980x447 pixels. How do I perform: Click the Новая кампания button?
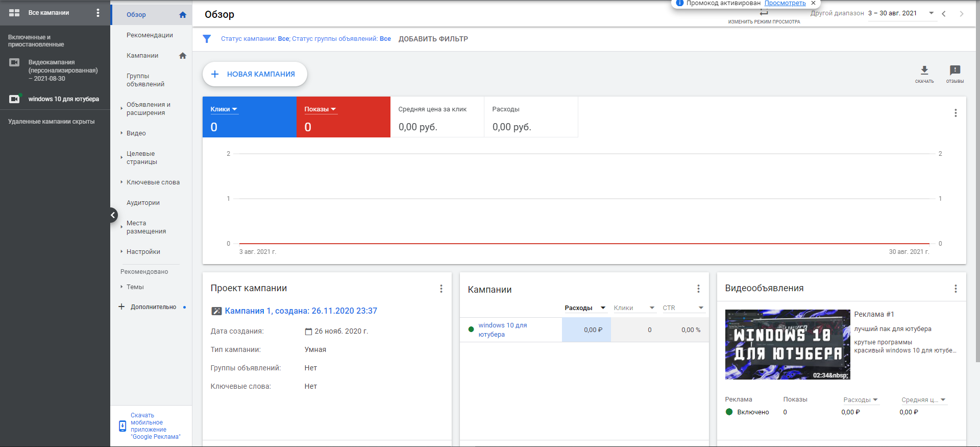click(255, 74)
